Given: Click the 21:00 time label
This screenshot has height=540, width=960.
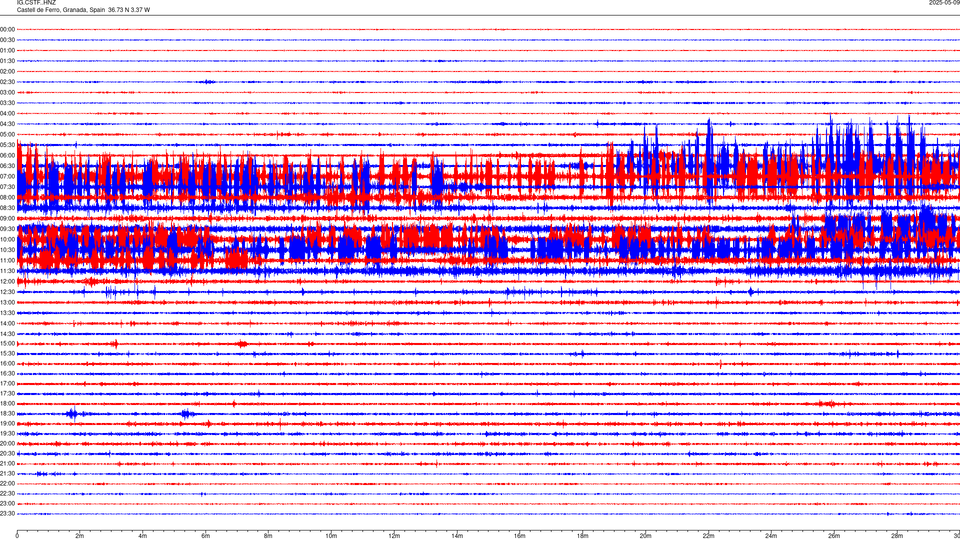Looking at the screenshot, I should [7, 463].
